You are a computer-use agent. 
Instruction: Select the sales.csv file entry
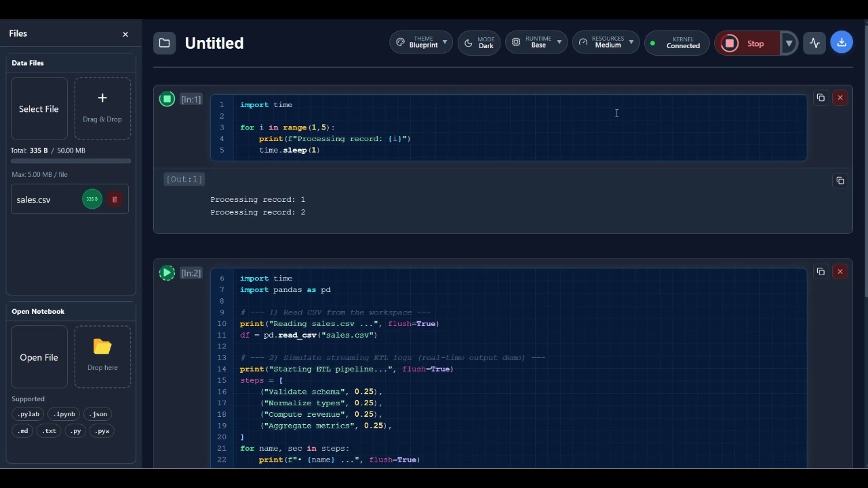pos(70,199)
